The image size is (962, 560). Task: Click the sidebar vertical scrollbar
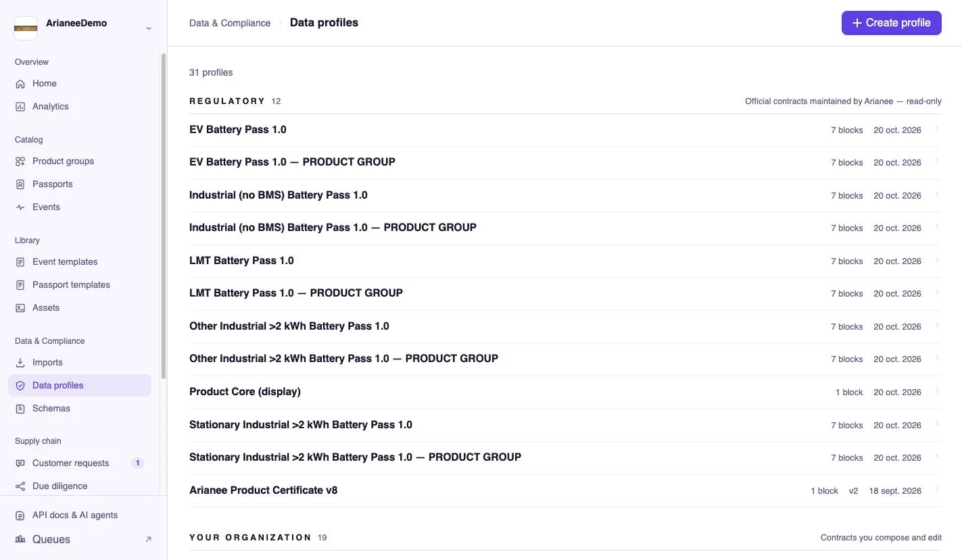coord(163,216)
